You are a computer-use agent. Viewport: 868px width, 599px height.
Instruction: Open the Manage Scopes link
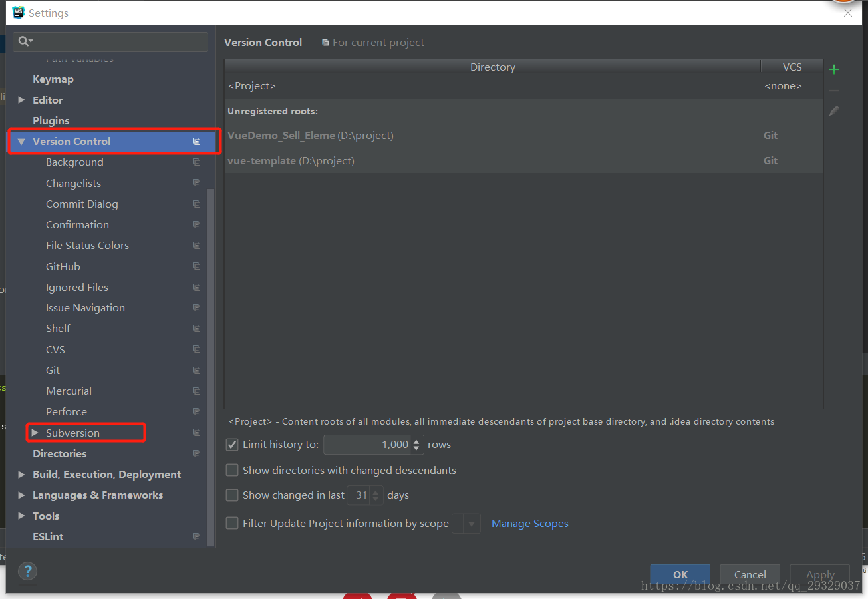[x=530, y=524]
